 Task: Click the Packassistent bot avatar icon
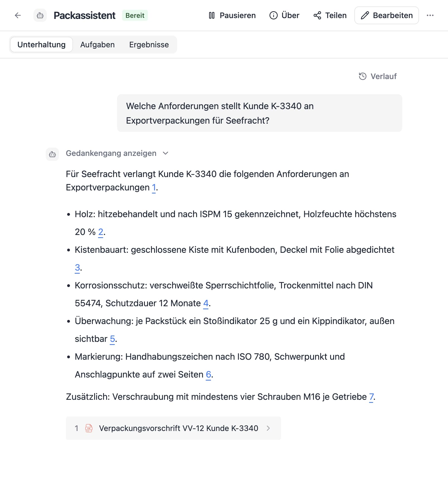(40, 15)
